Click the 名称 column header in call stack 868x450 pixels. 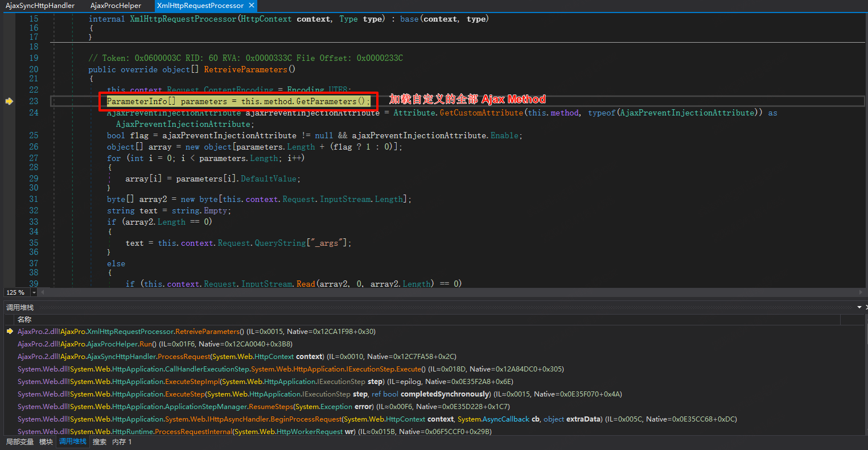tap(24, 320)
